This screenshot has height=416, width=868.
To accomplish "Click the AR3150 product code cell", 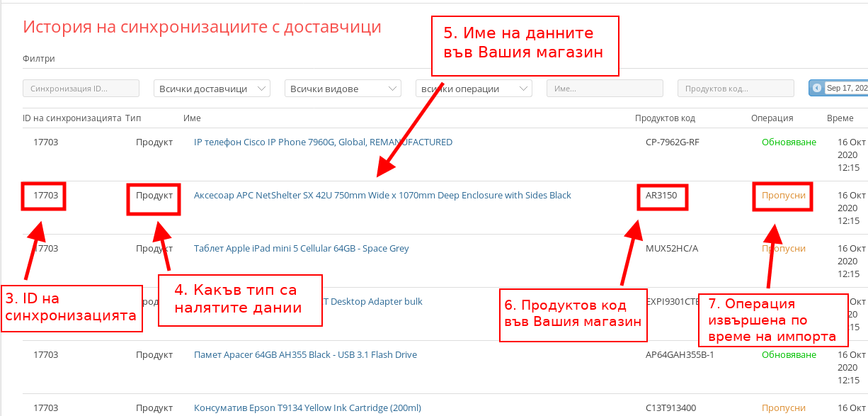I will tap(661, 196).
